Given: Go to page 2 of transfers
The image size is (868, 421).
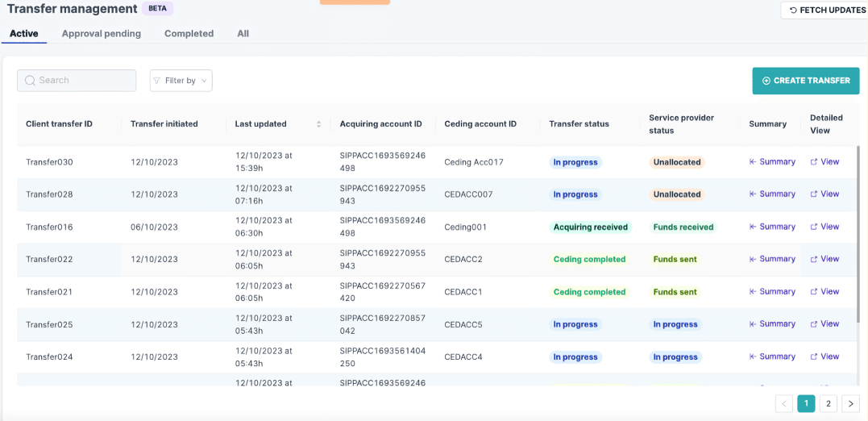Looking at the screenshot, I should (x=828, y=404).
